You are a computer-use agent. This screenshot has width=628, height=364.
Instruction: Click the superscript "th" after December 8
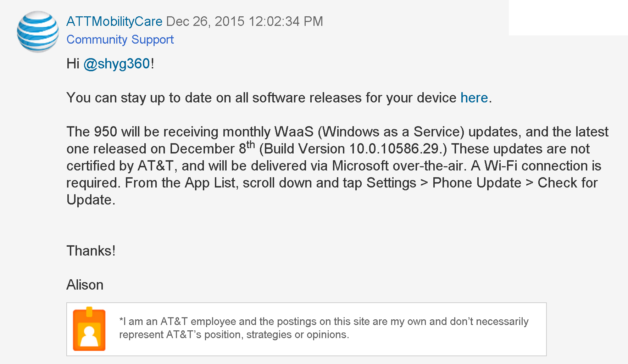click(251, 145)
